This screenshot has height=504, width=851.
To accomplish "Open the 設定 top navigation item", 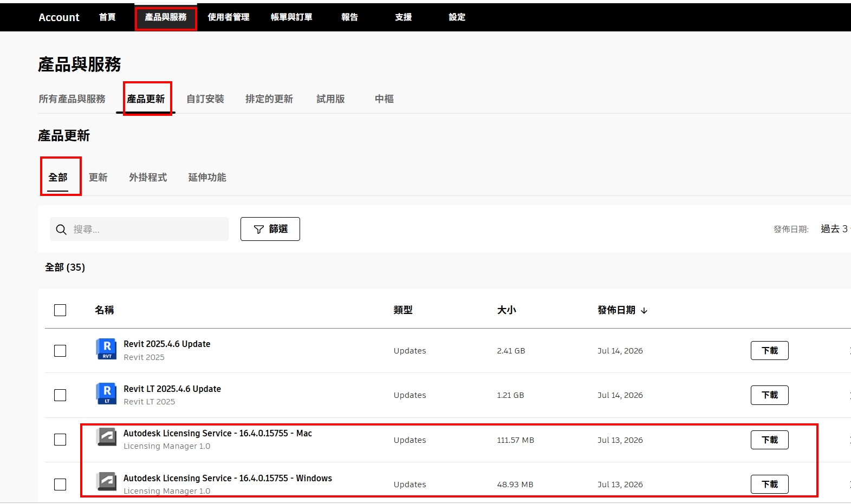I will coord(457,17).
